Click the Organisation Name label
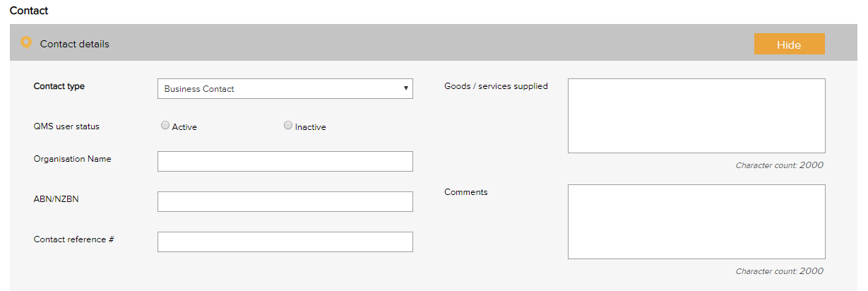This screenshot has height=291, width=868. [72, 159]
